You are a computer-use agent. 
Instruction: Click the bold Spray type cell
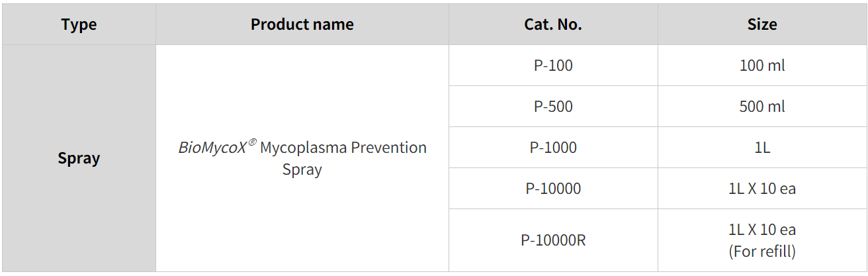79,158
